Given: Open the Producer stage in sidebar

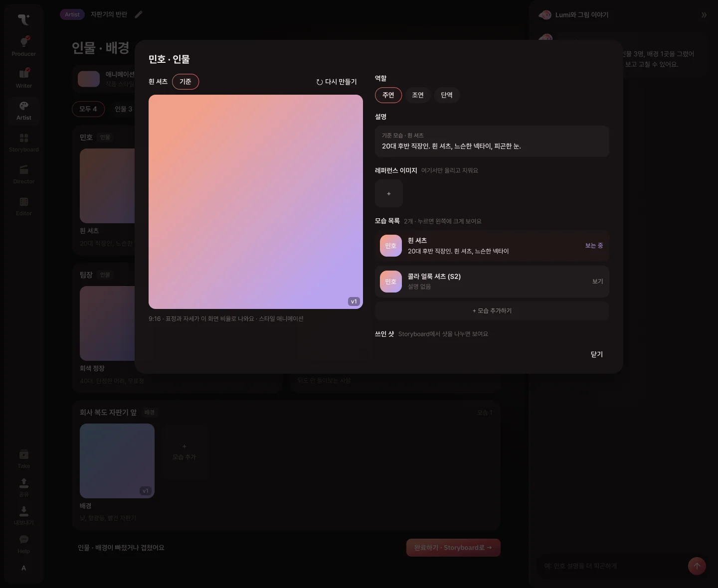Looking at the screenshot, I should (x=23, y=46).
